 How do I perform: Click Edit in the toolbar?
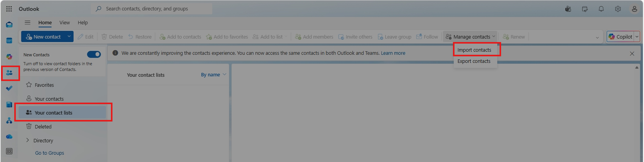click(x=86, y=37)
